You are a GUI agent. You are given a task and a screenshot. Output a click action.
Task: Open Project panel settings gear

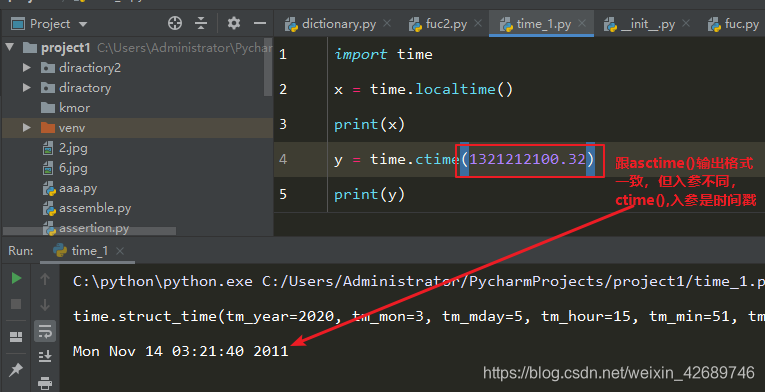pos(234,23)
